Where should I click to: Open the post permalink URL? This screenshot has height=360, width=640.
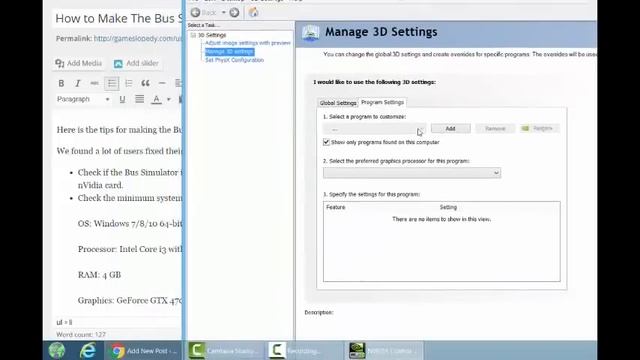click(138, 38)
